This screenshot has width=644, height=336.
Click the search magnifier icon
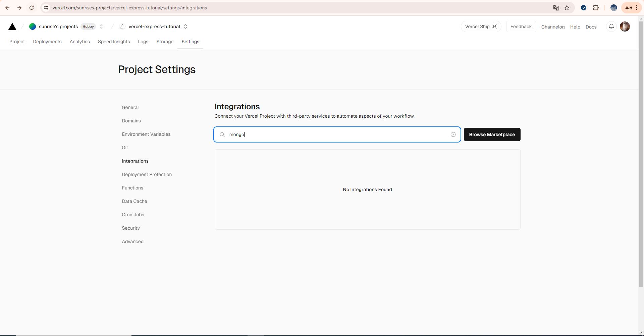click(x=222, y=134)
